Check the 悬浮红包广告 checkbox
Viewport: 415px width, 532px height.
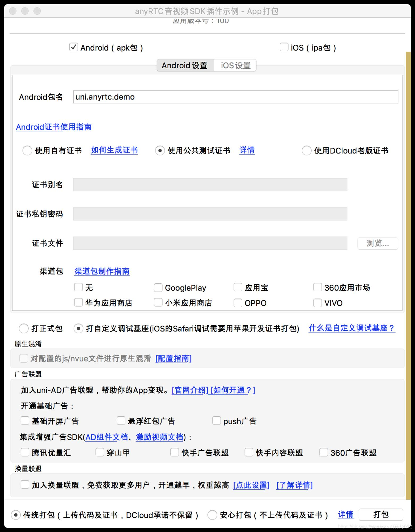point(121,421)
